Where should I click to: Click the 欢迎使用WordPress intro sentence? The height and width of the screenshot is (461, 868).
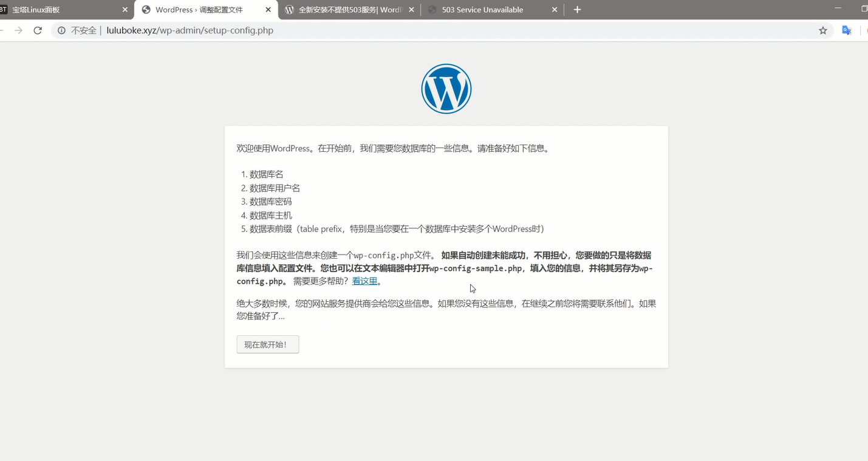tap(394, 148)
